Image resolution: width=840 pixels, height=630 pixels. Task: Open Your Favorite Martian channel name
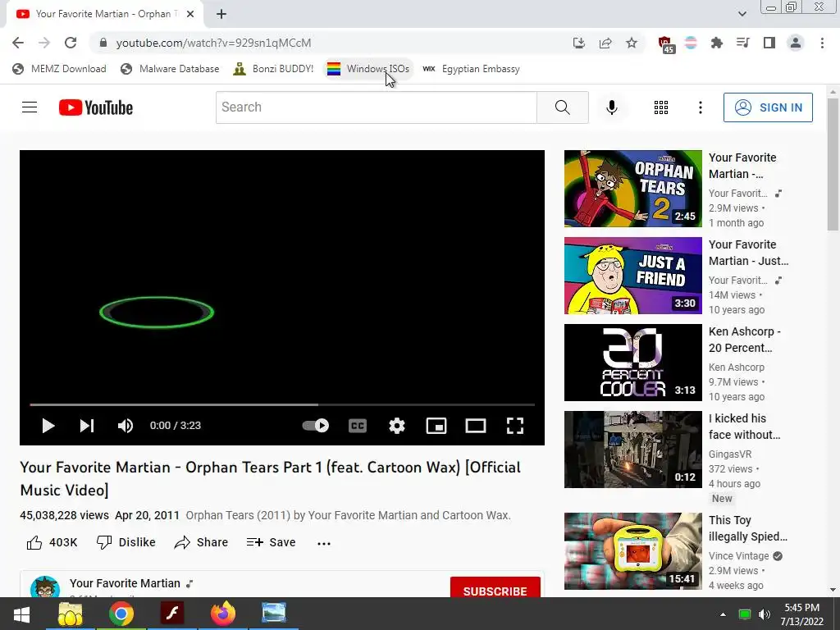tap(125, 583)
